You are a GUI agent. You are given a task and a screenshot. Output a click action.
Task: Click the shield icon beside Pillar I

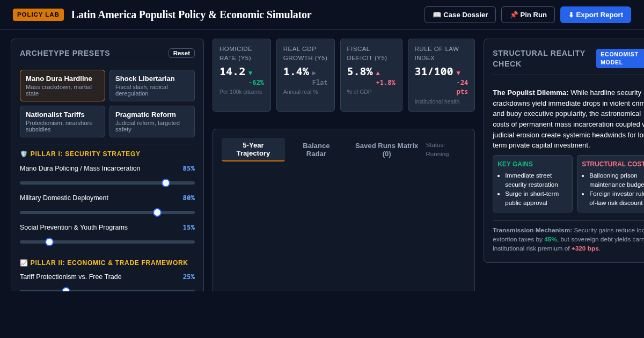24,154
